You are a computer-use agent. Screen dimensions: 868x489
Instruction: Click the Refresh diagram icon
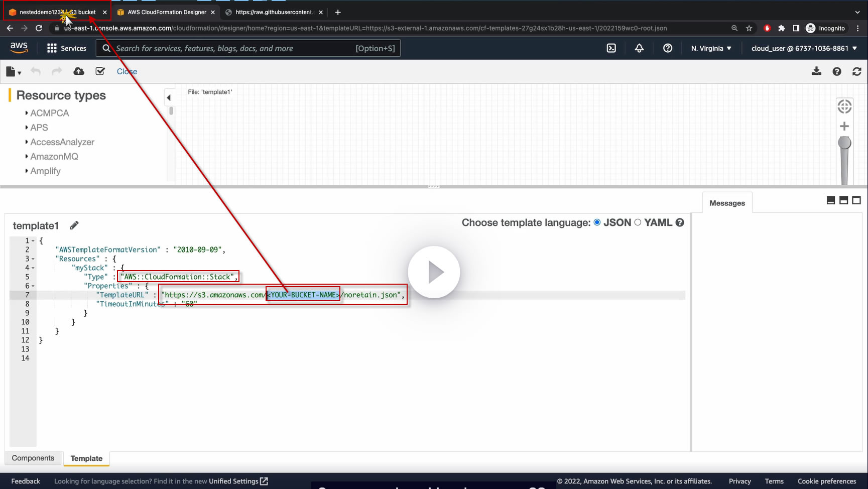click(857, 72)
